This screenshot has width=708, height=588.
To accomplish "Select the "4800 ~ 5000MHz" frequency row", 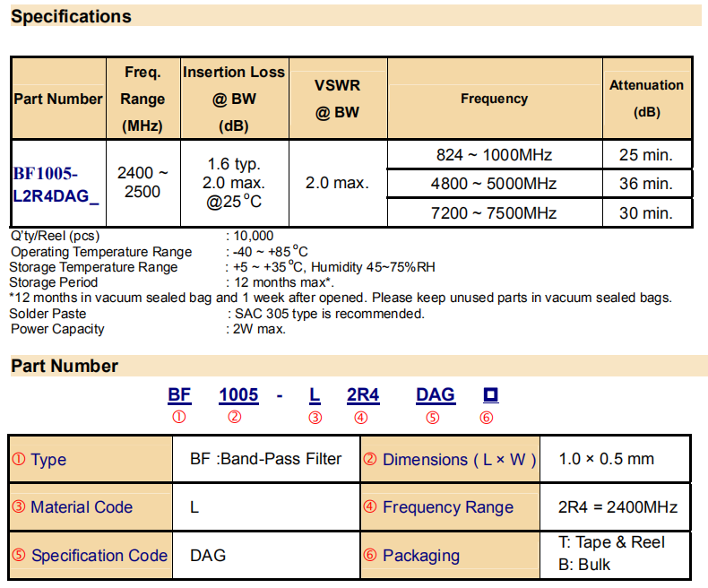I will pos(494,184).
